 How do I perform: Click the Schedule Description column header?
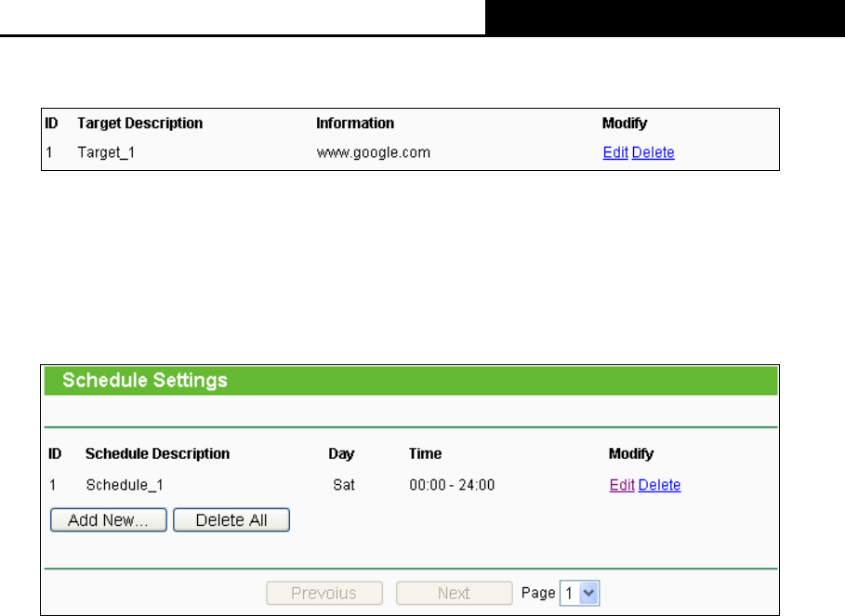(x=157, y=454)
